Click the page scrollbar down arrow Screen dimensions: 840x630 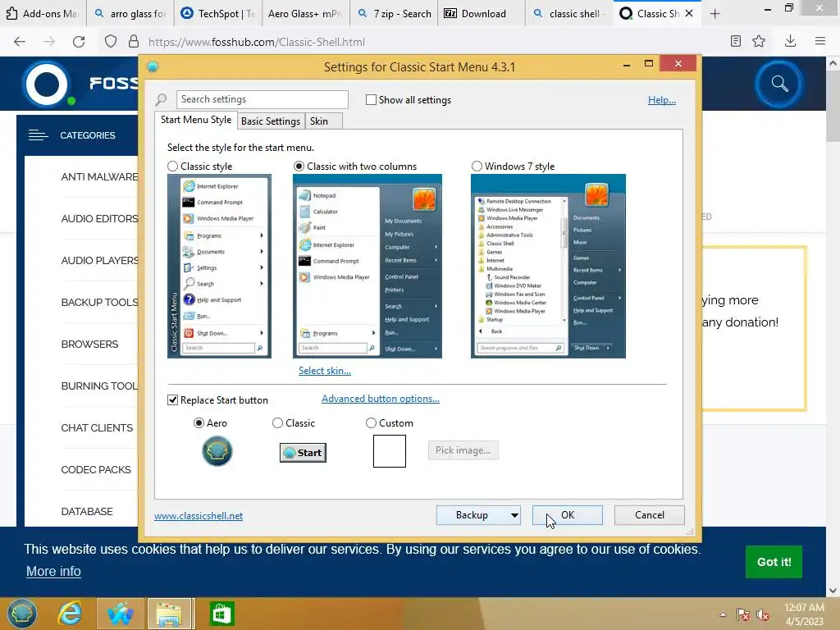pos(833,591)
